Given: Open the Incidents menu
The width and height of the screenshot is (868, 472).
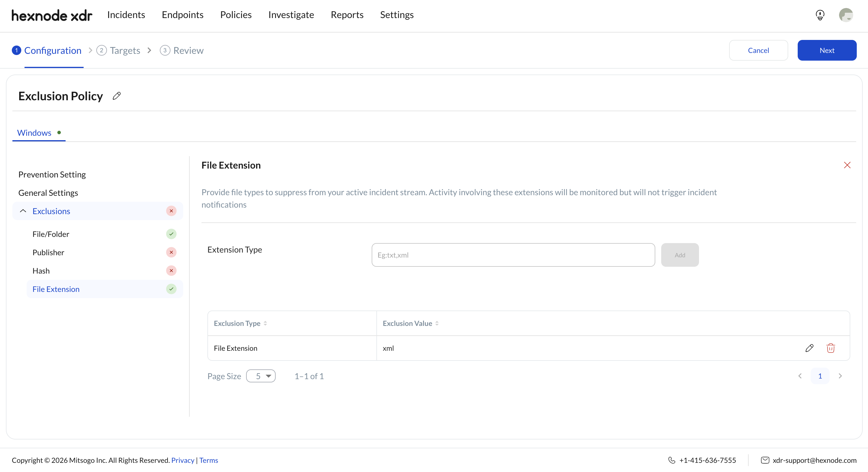Looking at the screenshot, I should [x=126, y=15].
